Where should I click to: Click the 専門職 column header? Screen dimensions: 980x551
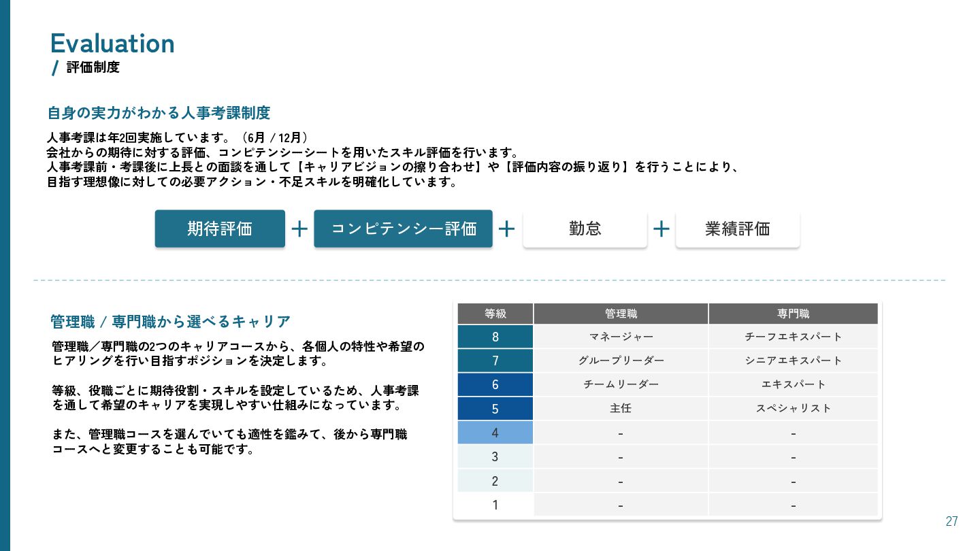[x=794, y=314]
